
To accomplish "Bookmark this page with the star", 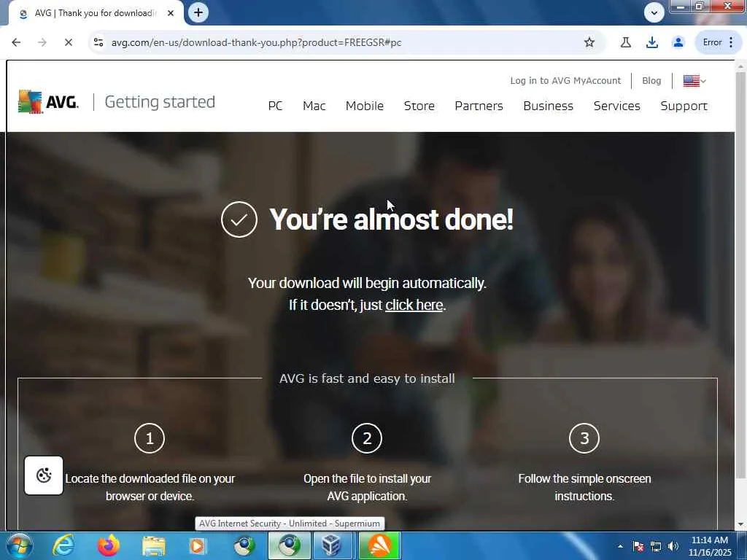I will 589,42.
